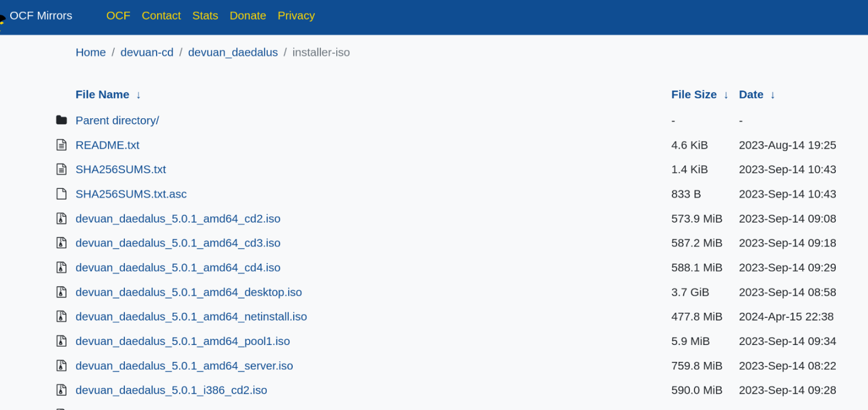Download the SHA256SUMS.txt.asc signature file
The height and width of the screenshot is (410, 868).
(x=131, y=193)
